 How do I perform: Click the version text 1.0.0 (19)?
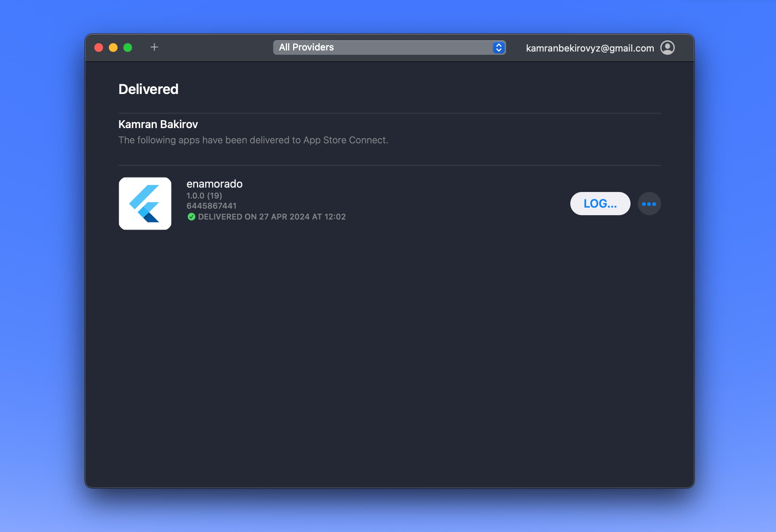[x=204, y=196]
